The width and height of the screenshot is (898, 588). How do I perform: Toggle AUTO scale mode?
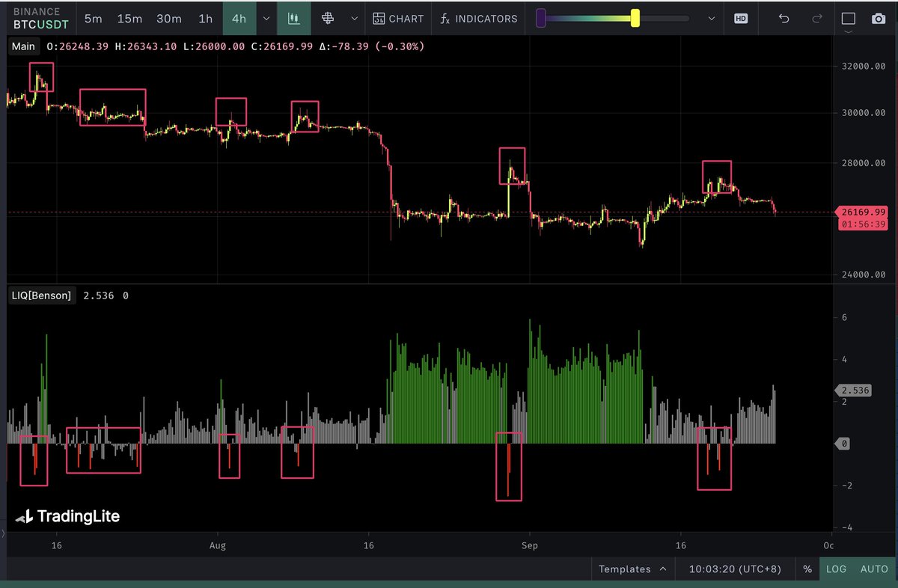coord(874,569)
